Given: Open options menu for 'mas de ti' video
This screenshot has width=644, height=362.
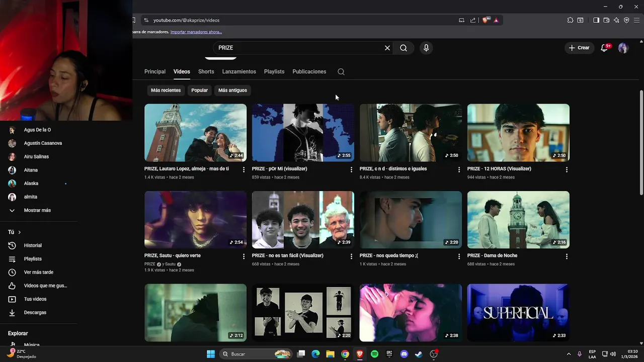Looking at the screenshot, I should pos(244,169).
